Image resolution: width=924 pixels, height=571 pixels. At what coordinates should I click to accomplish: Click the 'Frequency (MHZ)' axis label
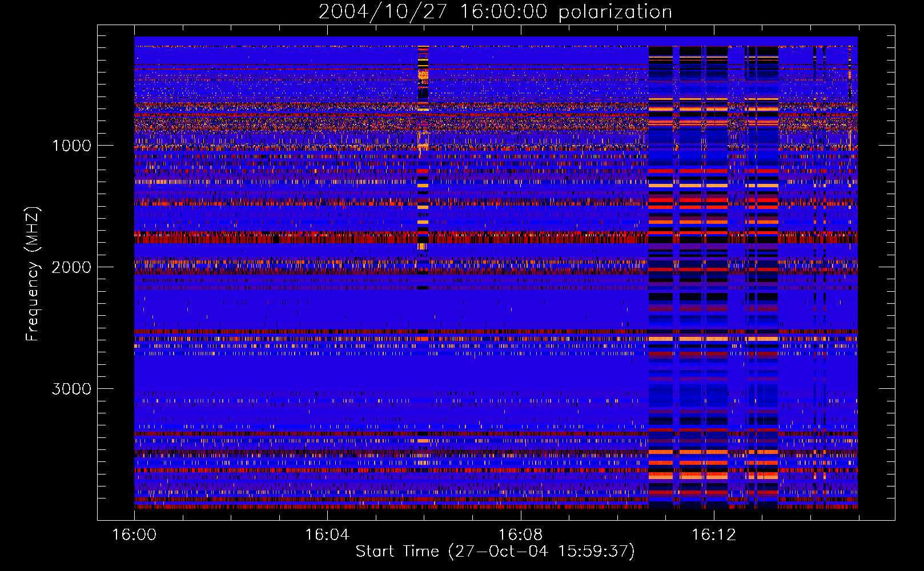(33, 274)
